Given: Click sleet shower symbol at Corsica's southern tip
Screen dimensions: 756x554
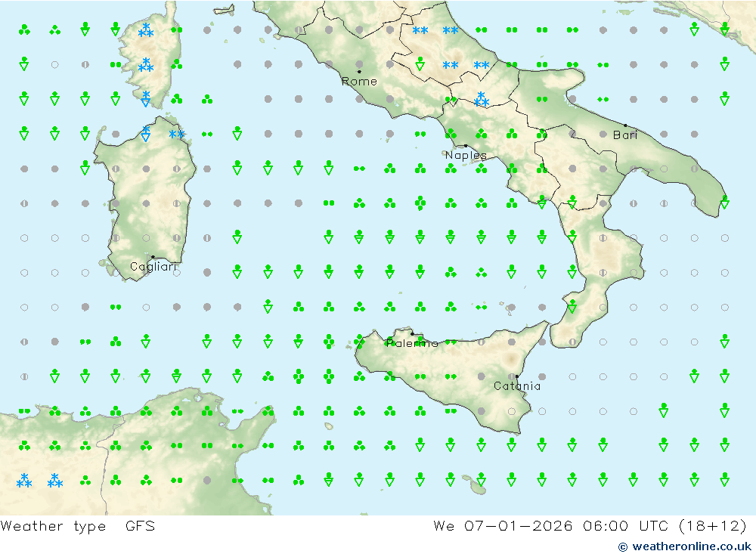Looking at the screenshot, I should click(x=146, y=99).
